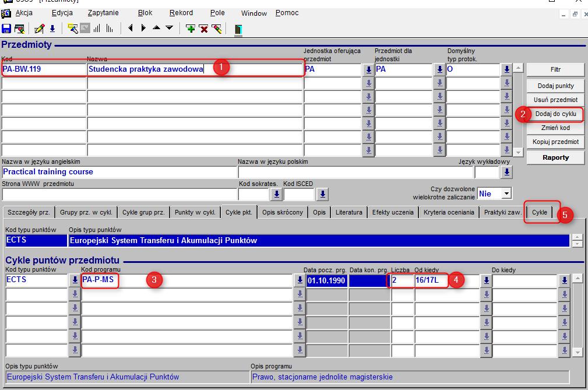Click the Liczba field showing 2
Image resolution: width=588 pixels, height=390 pixels.
click(403, 280)
